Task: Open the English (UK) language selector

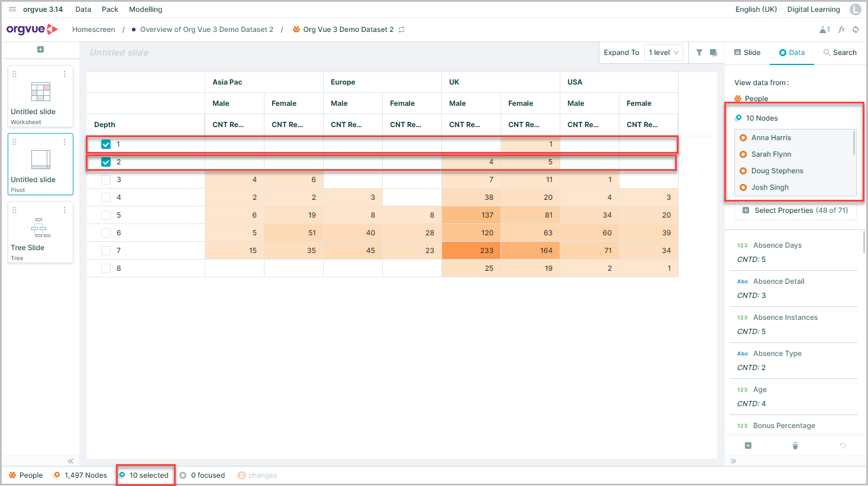Action: [x=756, y=9]
